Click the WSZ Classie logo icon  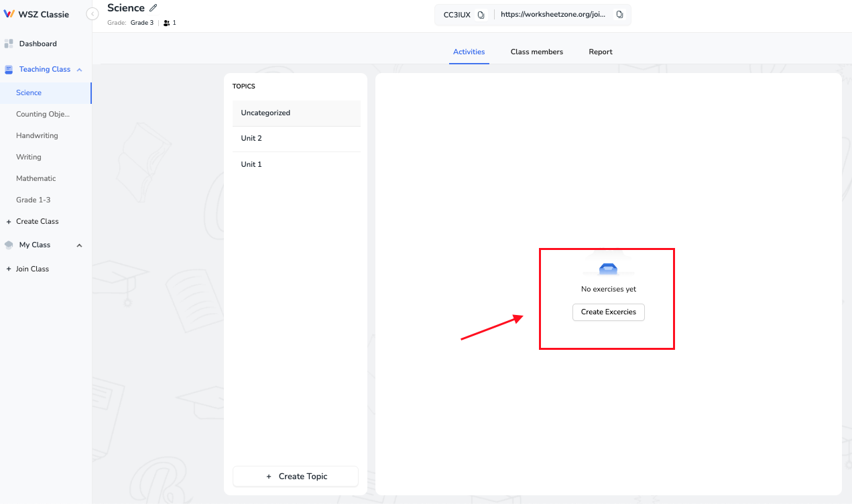coord(9,14)
